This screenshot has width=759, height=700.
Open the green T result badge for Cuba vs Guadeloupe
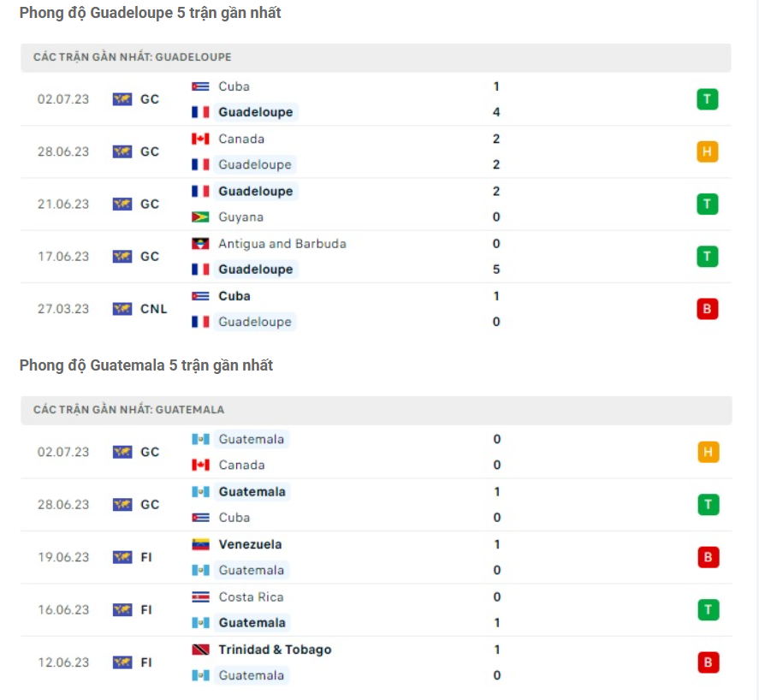point(707,98)
